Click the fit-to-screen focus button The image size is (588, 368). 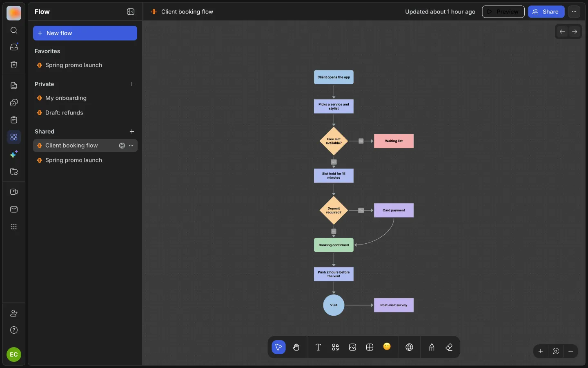556,351
